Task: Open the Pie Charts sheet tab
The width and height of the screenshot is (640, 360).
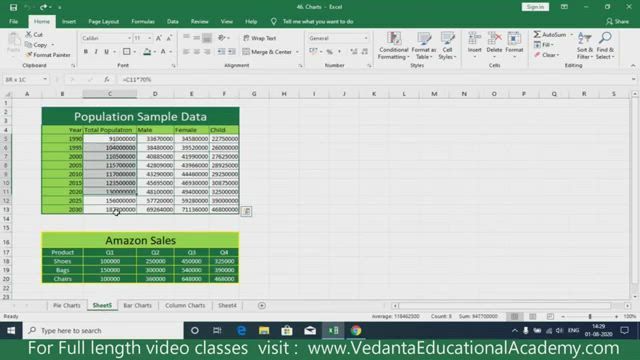Action: point(67,305)
